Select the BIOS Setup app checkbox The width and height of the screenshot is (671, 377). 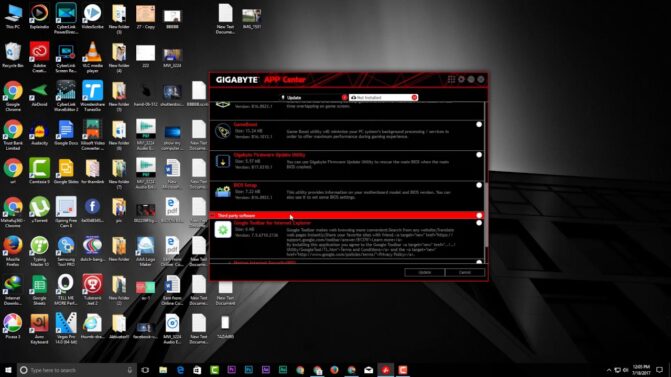(x=479, y=185)
